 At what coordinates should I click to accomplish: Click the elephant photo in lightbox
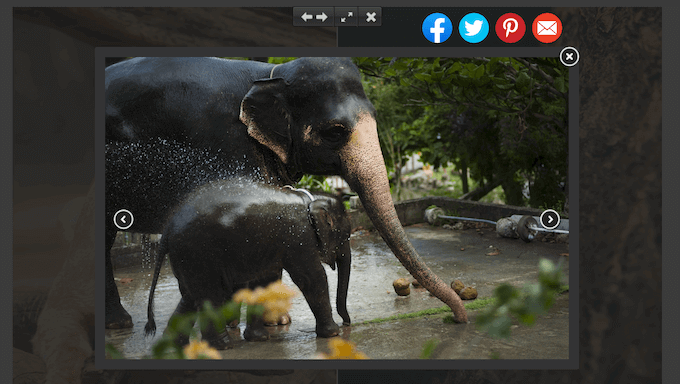tap(337, 208)
